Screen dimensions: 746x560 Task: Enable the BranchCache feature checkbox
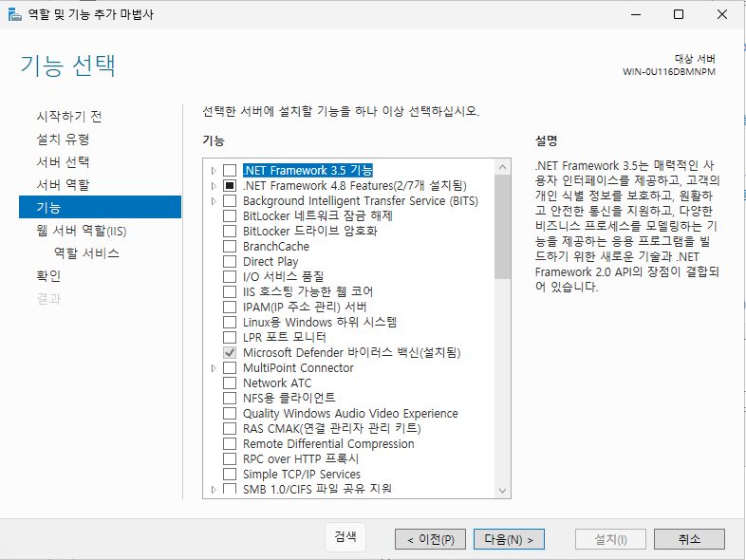pyautogui.click(x=230, y=247)
